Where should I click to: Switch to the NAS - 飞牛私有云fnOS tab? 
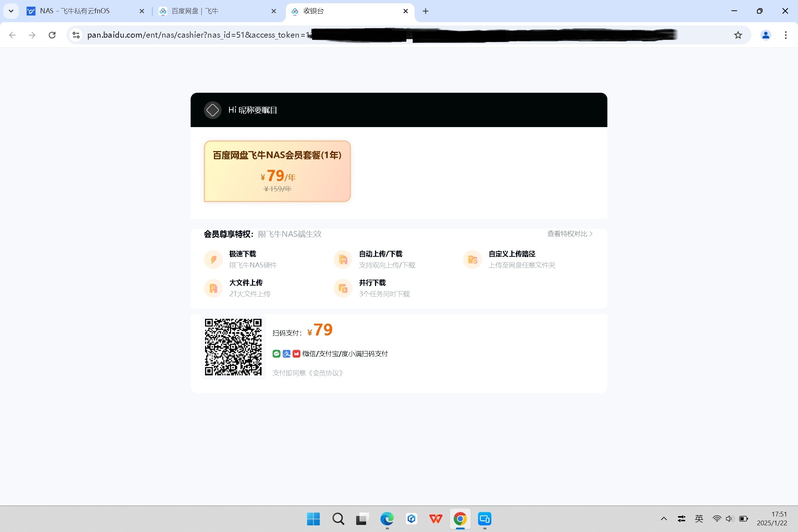[x=86, y=11]
